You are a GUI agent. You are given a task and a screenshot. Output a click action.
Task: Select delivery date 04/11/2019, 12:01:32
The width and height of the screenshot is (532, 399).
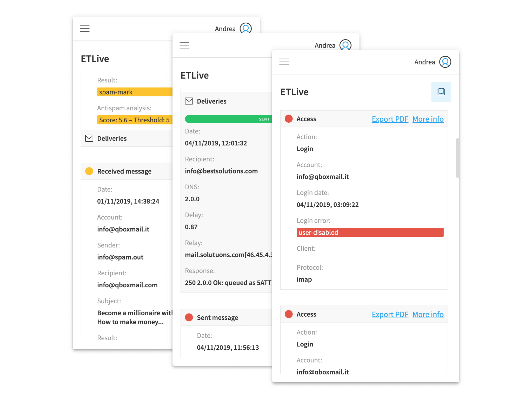(x=216, y=143)
